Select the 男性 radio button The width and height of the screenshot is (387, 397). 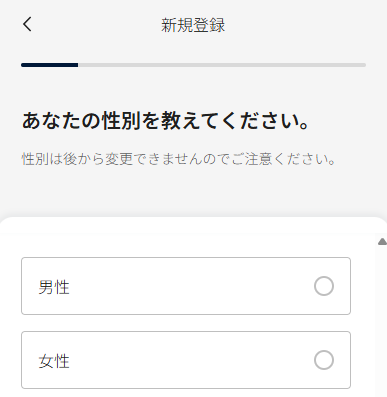[x=324, y=286]
